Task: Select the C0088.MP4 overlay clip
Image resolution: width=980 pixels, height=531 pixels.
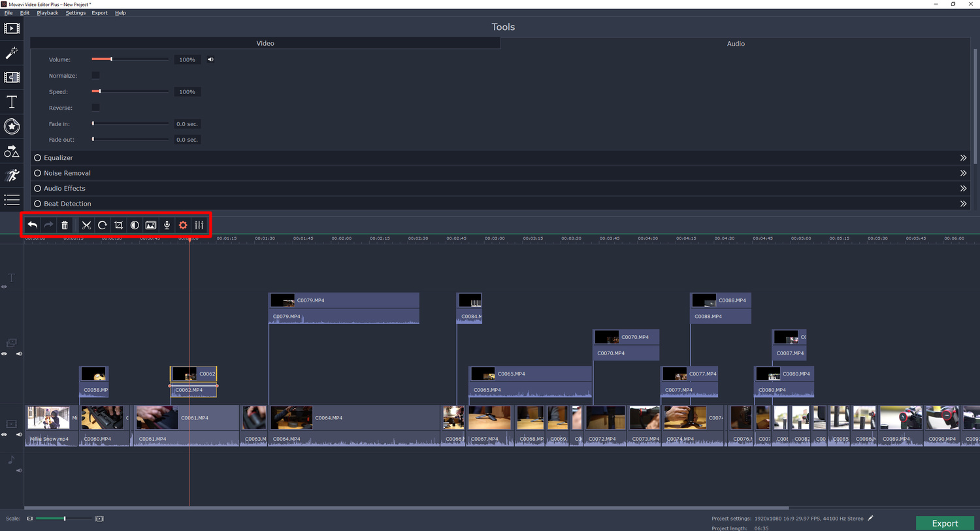Action: click(721, 308)
